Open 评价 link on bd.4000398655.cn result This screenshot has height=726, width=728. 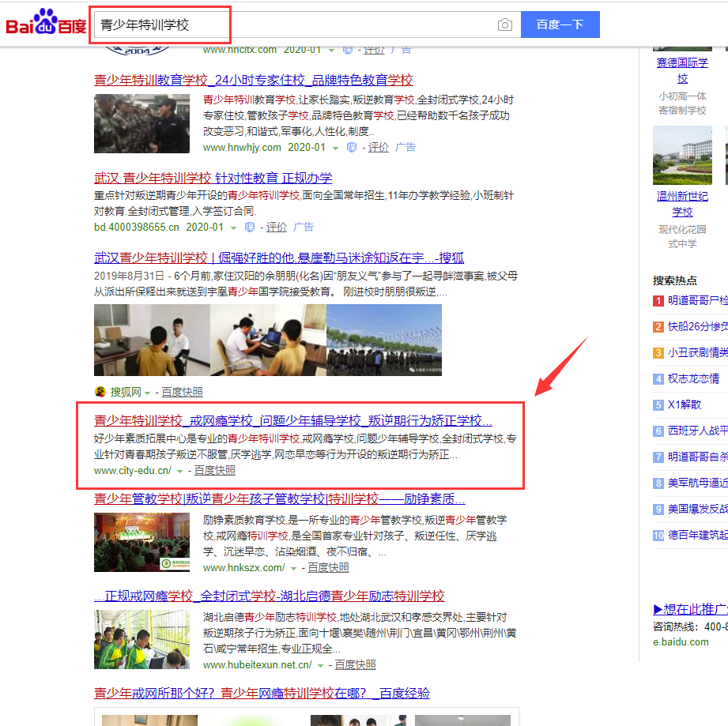(x=276, y=228)
